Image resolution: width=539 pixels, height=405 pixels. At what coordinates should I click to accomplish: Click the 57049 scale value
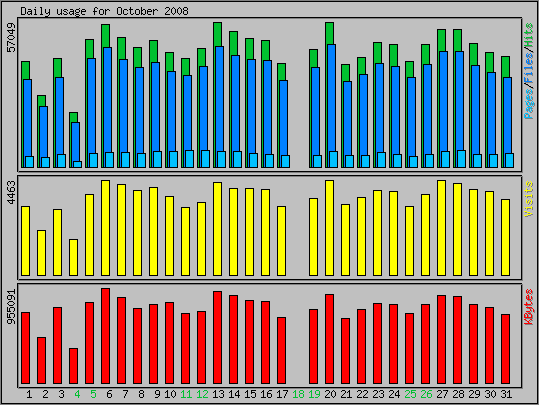point(11,38)
